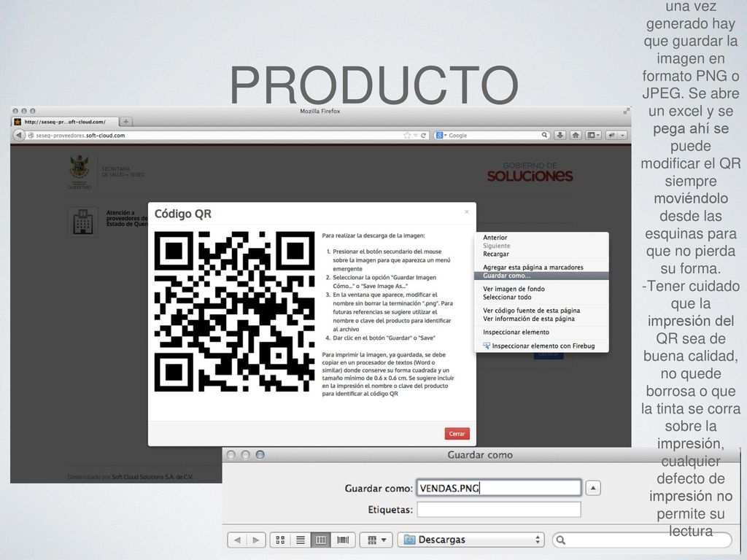Choose Inspeccionar elemento

click(516, 332)
